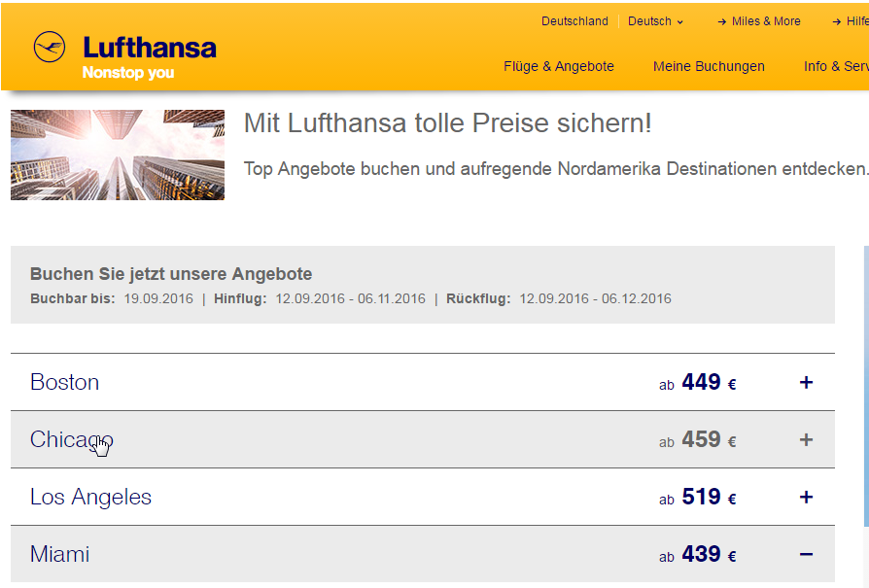Click the Los Angeles destination name

click(x=91, y=497)
